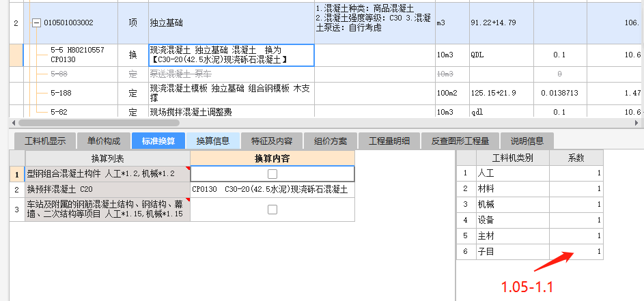This screenshot has width=644, height=301.
Task: Click the 泵送混凝土 泵车 struck-through cell
Action: coord(232,74)
